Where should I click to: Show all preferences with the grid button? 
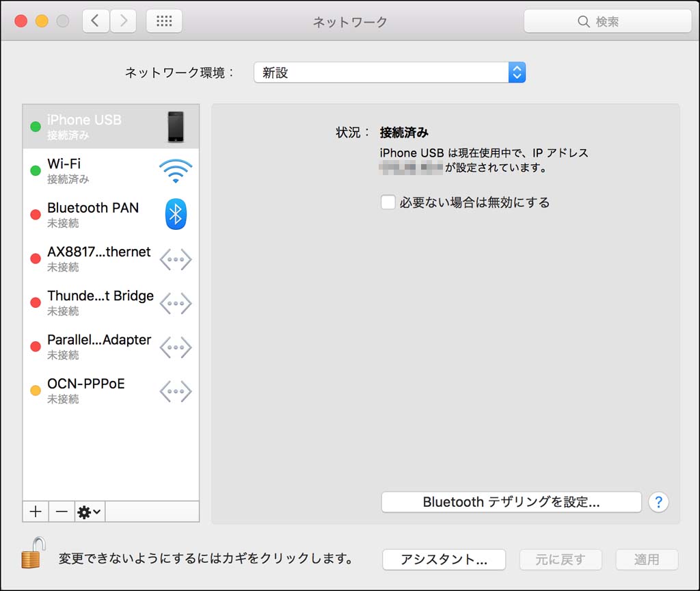pos(164,21)
